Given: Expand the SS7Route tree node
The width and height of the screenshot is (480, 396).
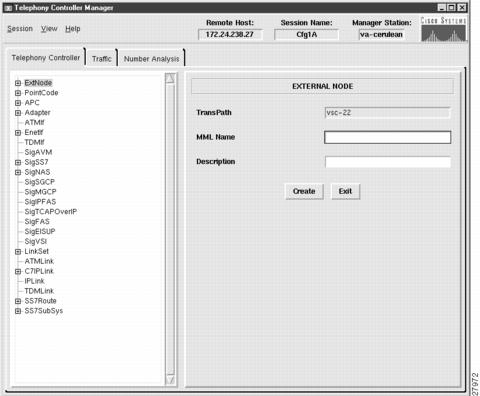Looking at the screenshot, I should coord(18,301).
